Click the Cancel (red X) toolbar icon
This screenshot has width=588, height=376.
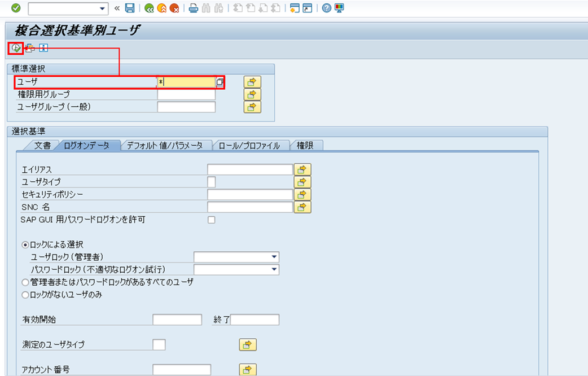pos(173,8)
